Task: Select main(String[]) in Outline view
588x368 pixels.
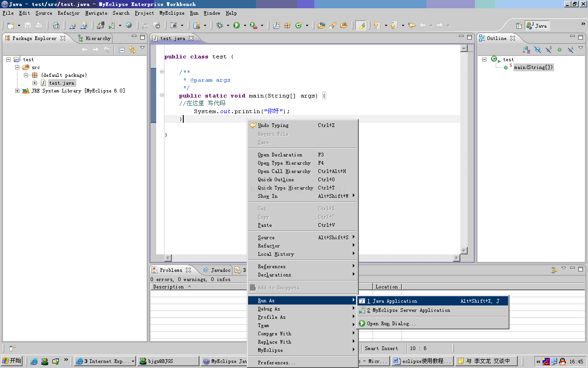Action: click(533, 67)
